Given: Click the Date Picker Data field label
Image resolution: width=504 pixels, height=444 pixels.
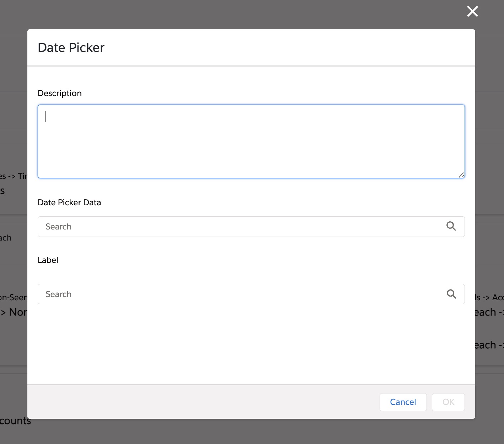Looking at the screenshot, I should [69, 202].
